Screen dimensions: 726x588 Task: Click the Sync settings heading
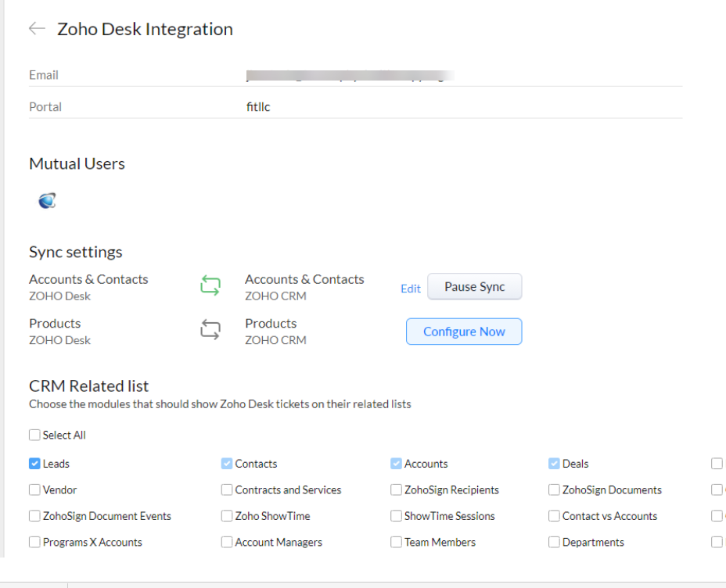coord(75,252)
